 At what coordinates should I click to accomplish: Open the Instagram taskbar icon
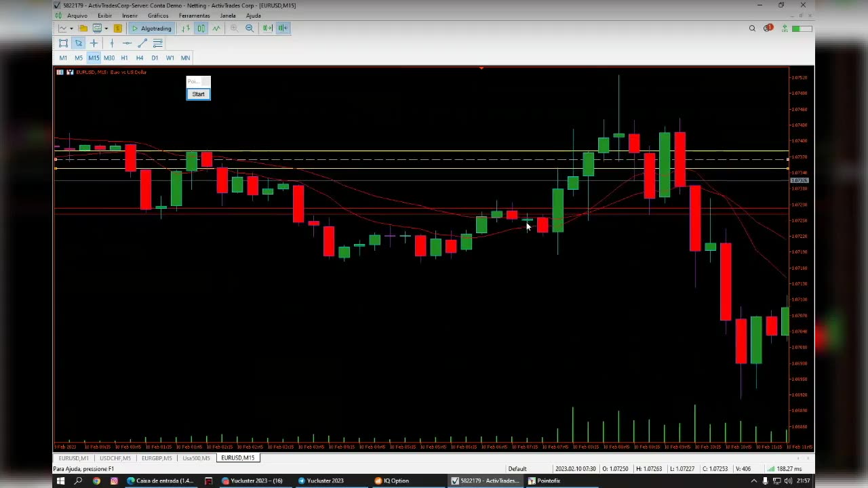(114, 481)
